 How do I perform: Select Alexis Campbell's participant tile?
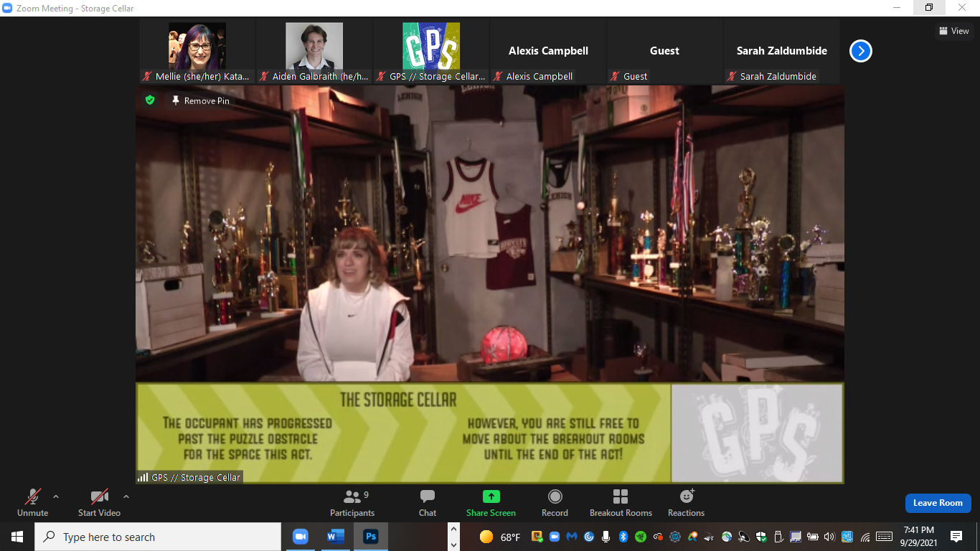548,52
